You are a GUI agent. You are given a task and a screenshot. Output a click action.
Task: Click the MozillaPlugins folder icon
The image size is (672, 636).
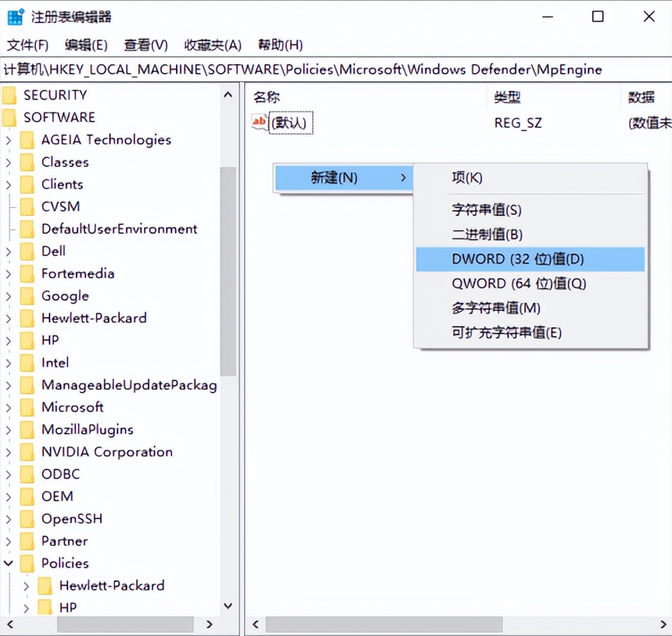(27, 429)
